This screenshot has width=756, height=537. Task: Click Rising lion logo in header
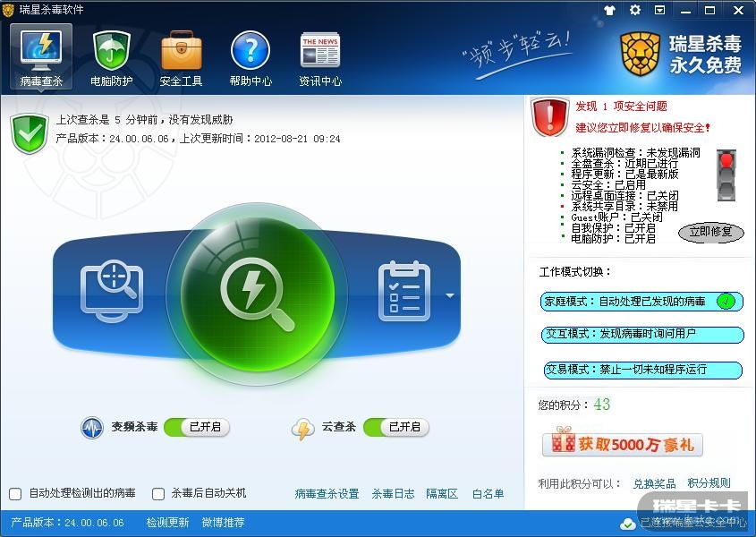pos(641,54)
